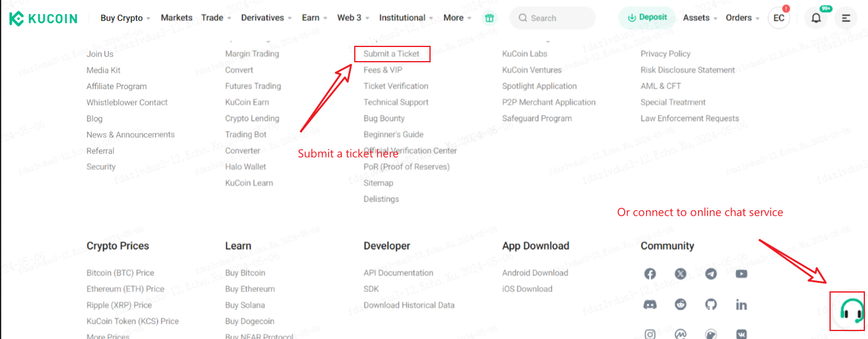Open the Bitcoin (BTC) Price link
This screenshot has height=339, width=868.
point(120,273)
